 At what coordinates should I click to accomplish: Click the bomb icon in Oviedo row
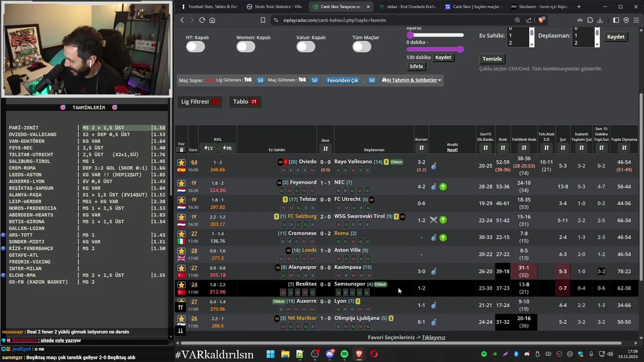click(x=434, y=166)
